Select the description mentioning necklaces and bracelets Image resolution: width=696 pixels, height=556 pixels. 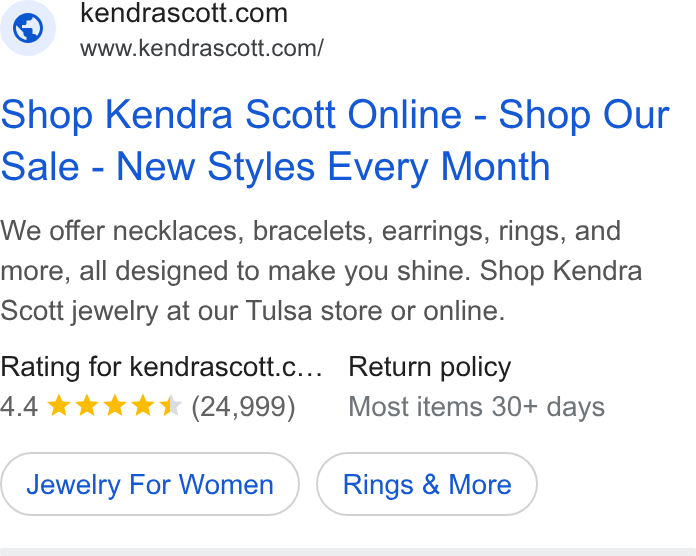point(321,270)
